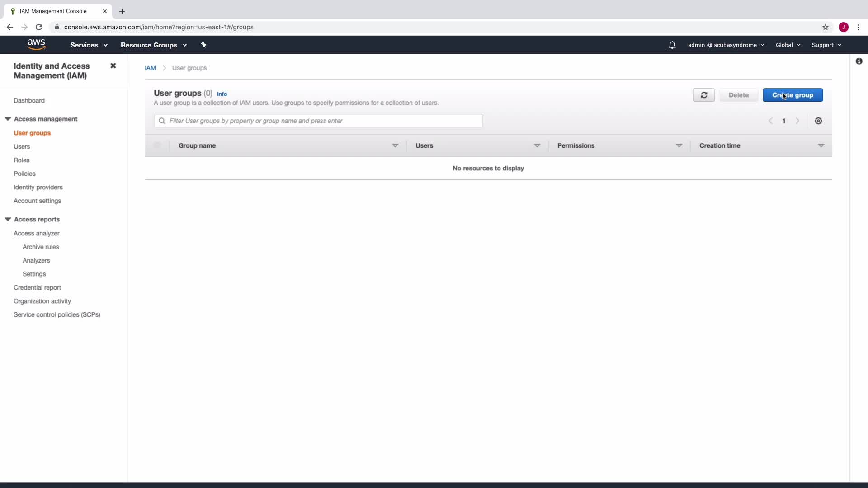Image resolution: width=868 pixels, height=488 pixels.
Task: Close the IAM navigation sidebar
Action: [x=113, y=66]
